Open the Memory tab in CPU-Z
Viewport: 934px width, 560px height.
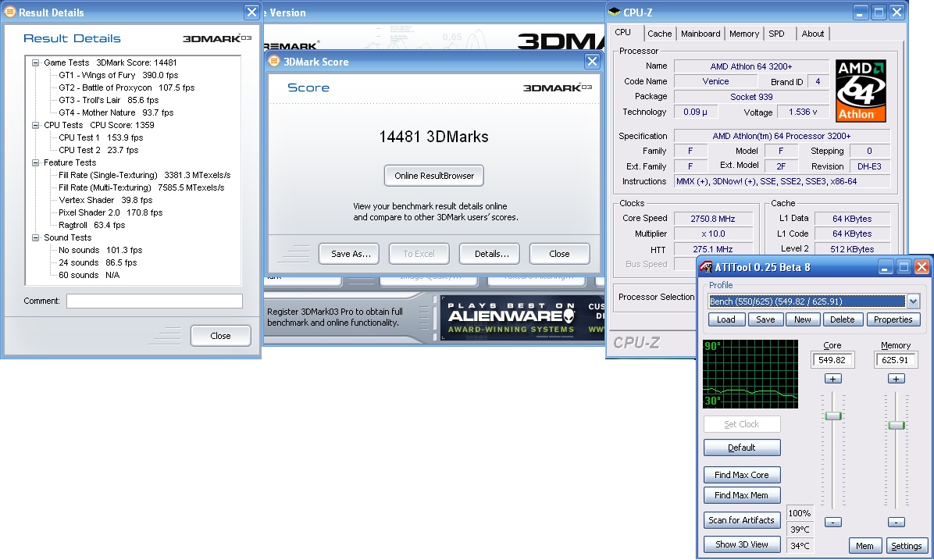[x=744, y=34]
